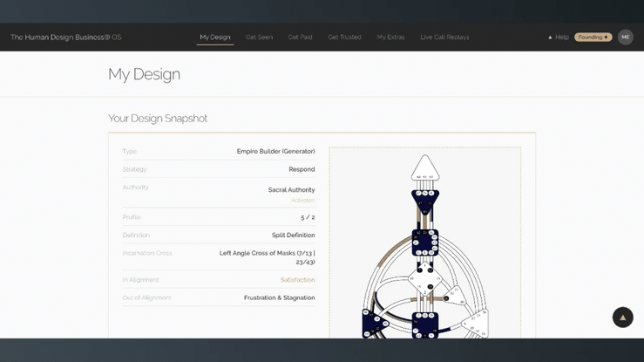Open the My Design tab
644x362 pixels.
click(x=214, y=37)
